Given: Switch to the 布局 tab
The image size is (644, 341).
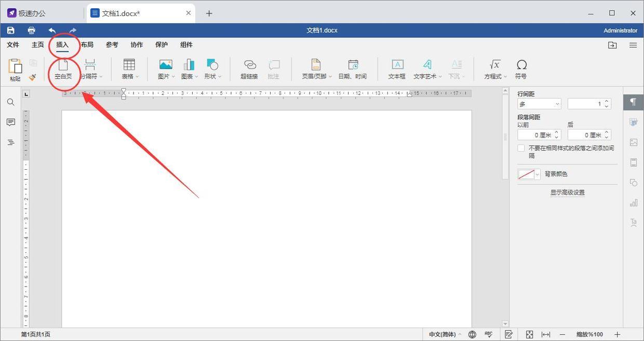Looking at the screenshot, I should click(87, 45).
